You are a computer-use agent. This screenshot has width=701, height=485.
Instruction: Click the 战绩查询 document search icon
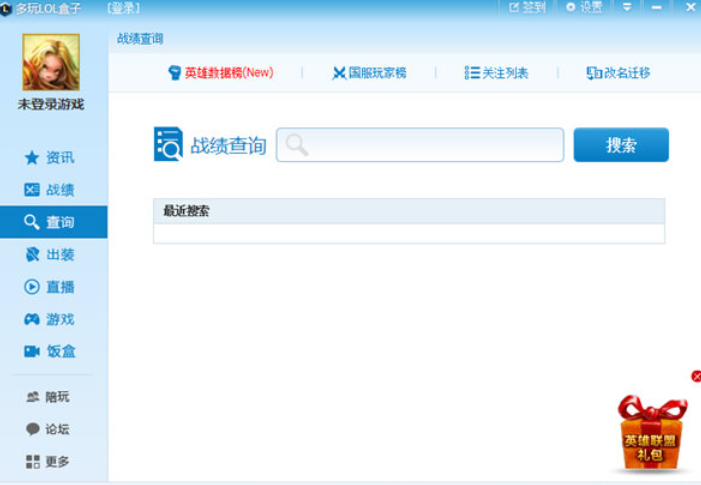[x=168, y=144]
